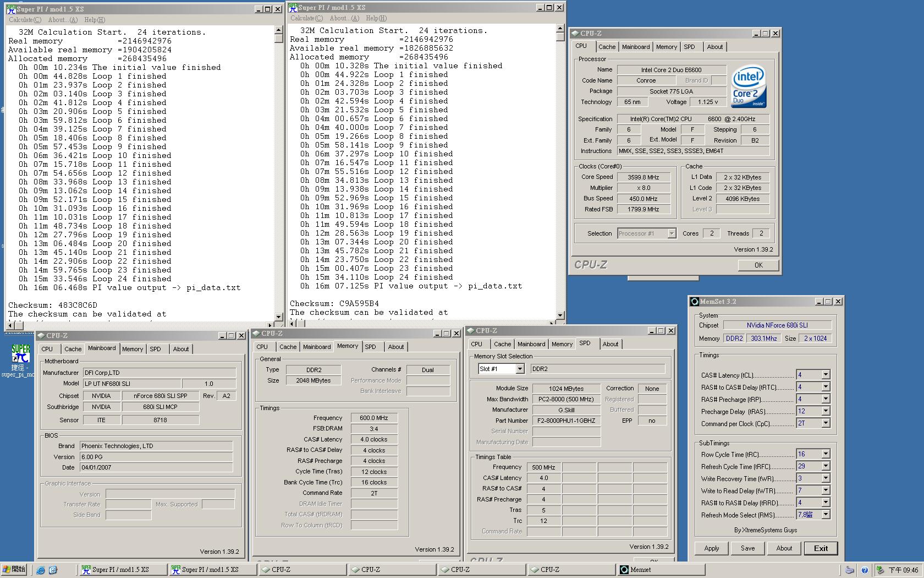
Task: Click title icon of CPU-Z SPD window
Action: pos(471,330)
